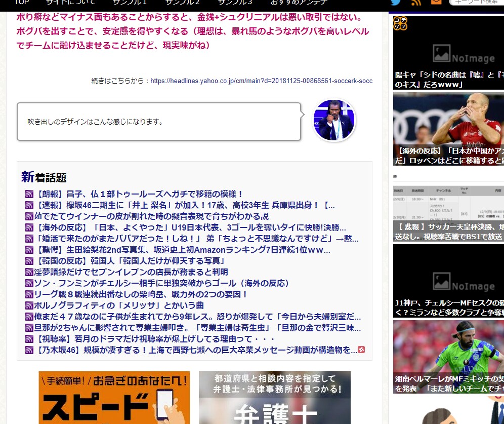Screen dimensions: 504x424
Task: Click RSS icon beside セブンイレブンの店長 headline
Action: (x=29, y=272)
